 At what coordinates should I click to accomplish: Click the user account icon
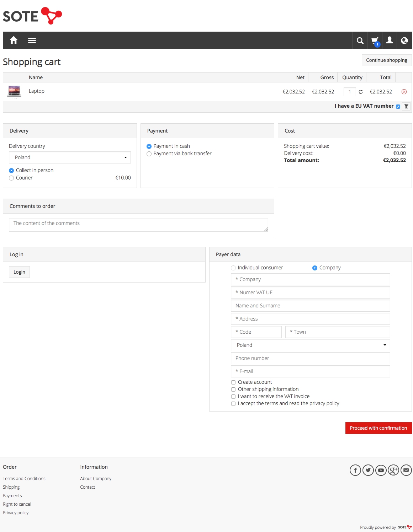pyautogui.click(x=390, y=40)
